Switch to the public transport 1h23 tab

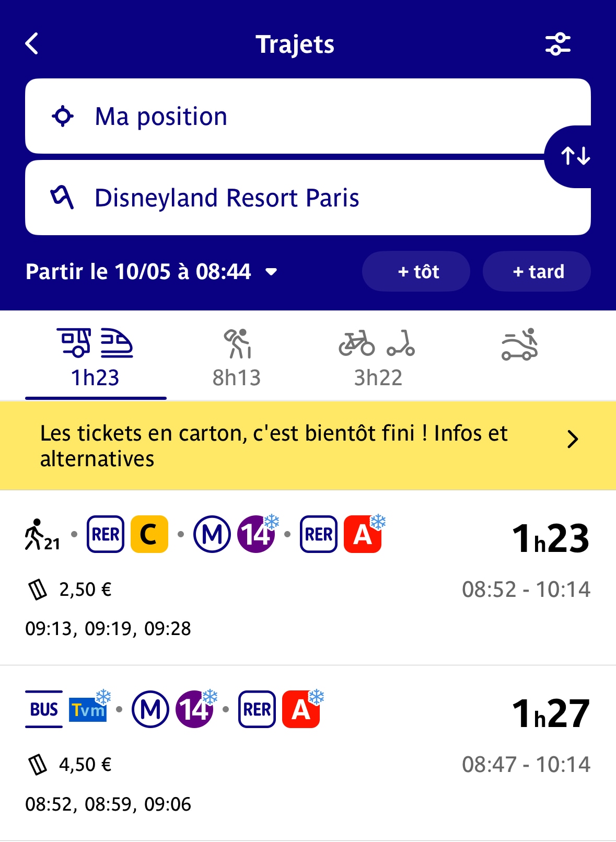click(x=96, y=358)
